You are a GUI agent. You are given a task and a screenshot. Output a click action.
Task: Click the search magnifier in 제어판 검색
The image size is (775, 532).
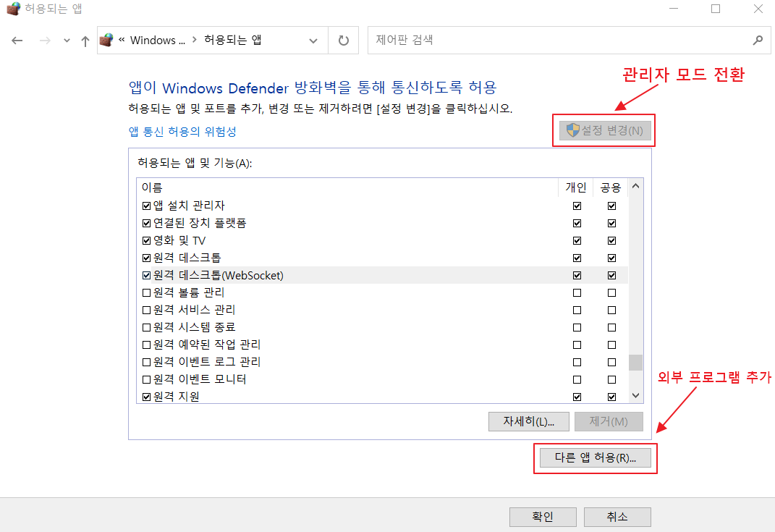tap(757, 41)
